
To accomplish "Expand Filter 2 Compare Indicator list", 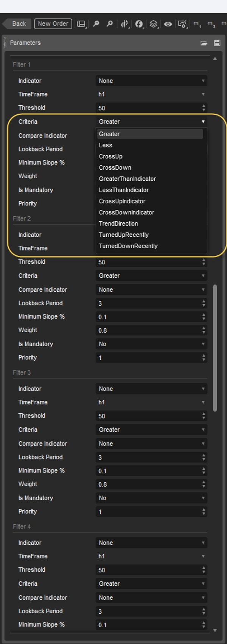I will pyautogui.click(x=151, y=289).
